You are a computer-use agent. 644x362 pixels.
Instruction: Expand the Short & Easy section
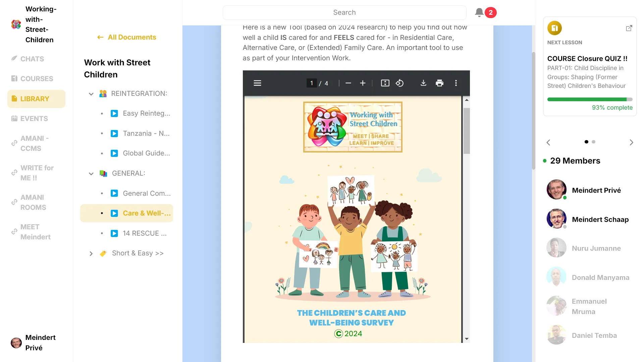click(x=91, y=254)
